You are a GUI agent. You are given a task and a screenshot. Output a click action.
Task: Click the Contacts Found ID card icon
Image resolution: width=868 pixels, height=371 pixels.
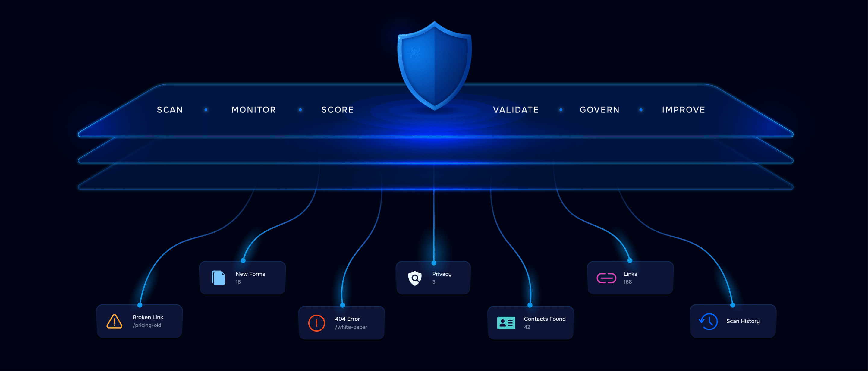point(506,323)
